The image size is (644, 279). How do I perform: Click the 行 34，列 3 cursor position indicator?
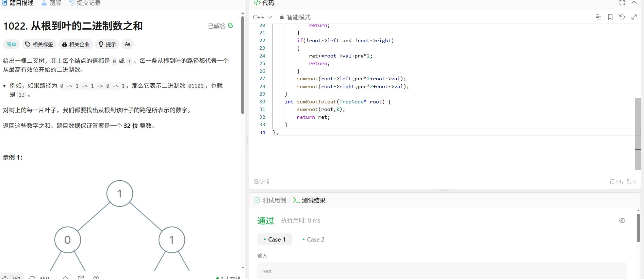click(x=622, y=181)
